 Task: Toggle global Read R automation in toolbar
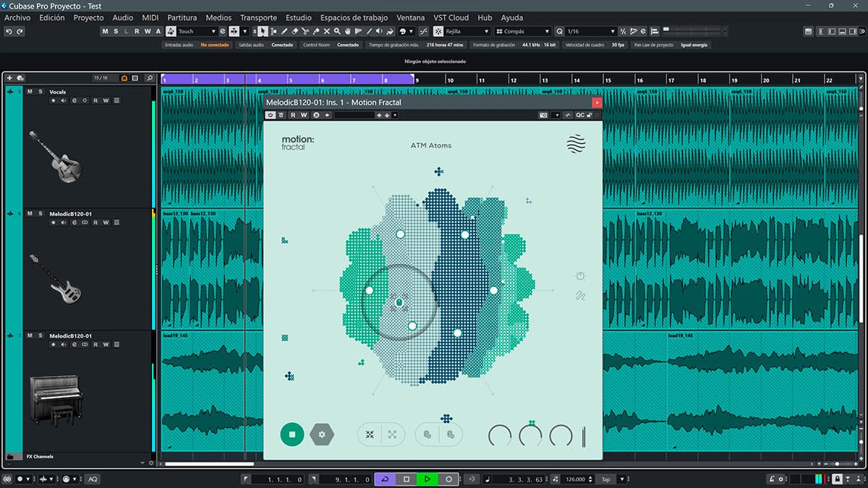(137, 31)
